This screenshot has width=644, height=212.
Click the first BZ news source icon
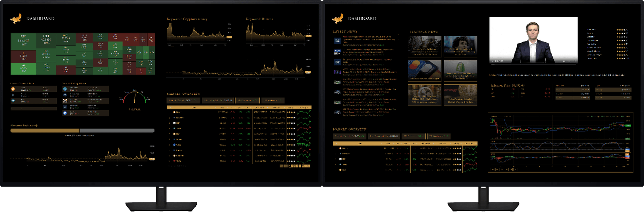[x=337, y=41]
